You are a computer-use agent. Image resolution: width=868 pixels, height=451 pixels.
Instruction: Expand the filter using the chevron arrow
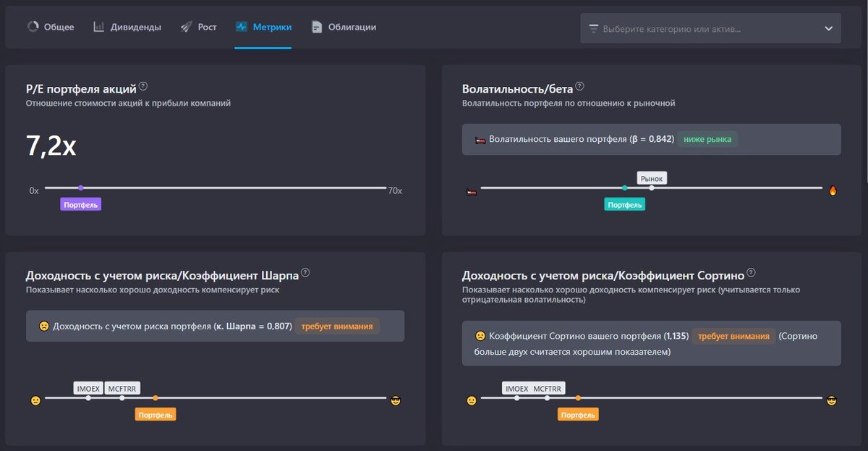(x=829, y=29)
